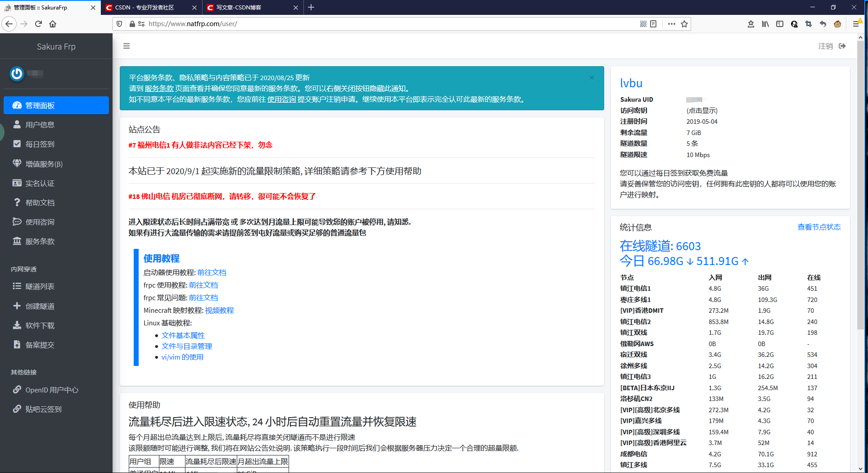Dismiss the service terms notification banner
Screen dimensions: 868x473
coord(592,77)
